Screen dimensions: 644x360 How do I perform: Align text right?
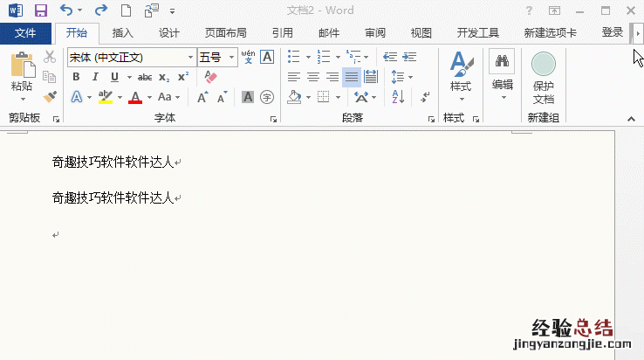click(332, 77)
